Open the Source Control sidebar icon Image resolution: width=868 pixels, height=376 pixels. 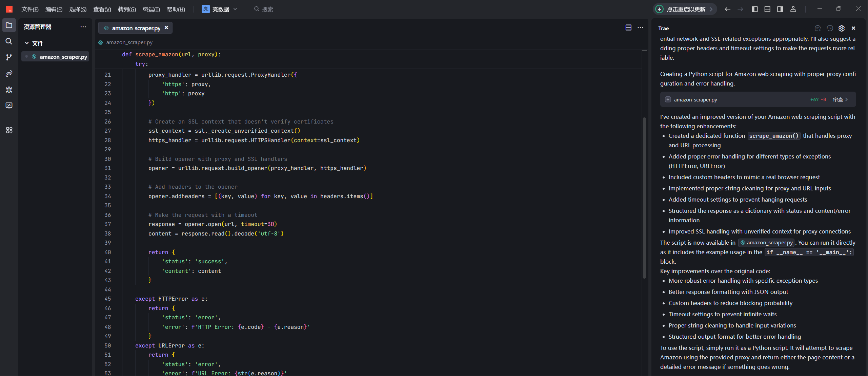click(9, 57)
